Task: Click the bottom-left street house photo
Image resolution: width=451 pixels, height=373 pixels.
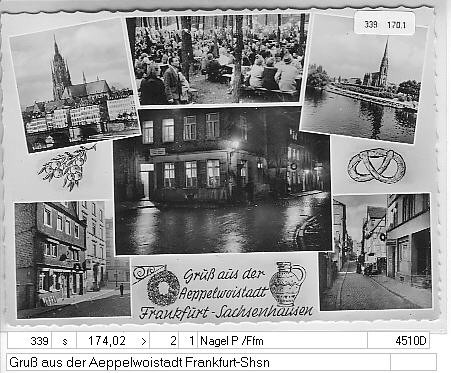Action: pos(72,259)
